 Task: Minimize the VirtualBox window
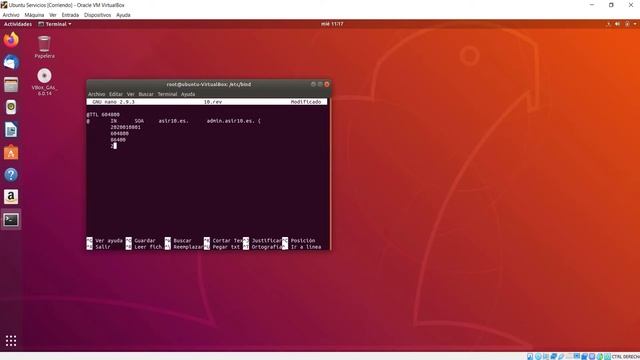[592, 5]
